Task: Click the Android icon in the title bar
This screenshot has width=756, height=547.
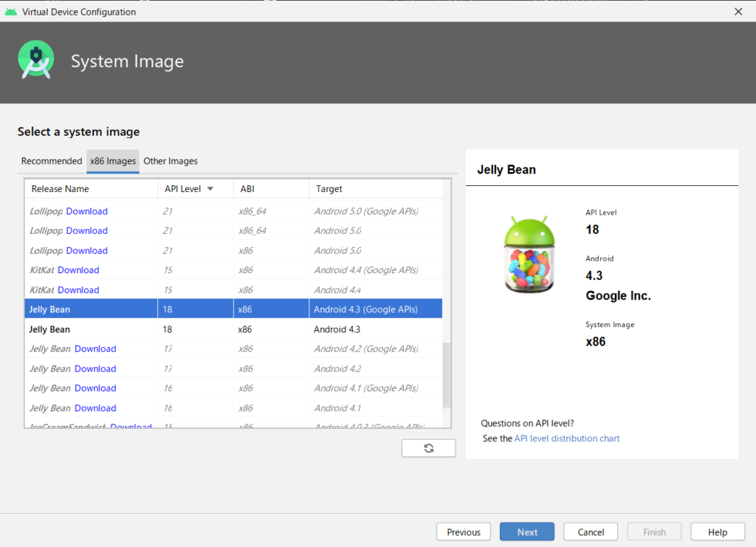Action: point(10,11)
